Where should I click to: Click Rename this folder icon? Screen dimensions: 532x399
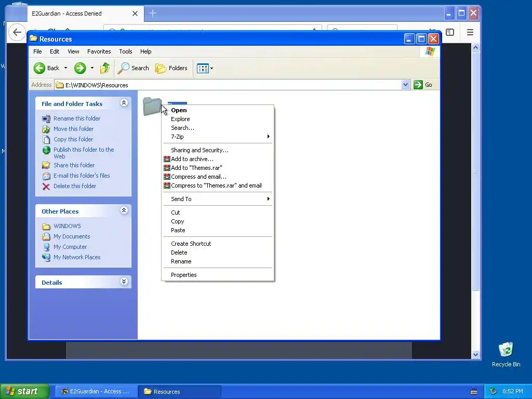tap(46, 118)
